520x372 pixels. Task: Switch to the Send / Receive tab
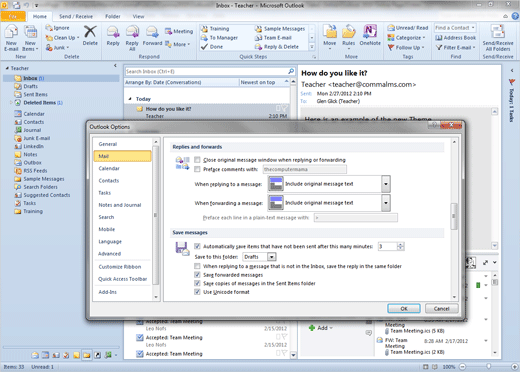(x=76, y=16)
